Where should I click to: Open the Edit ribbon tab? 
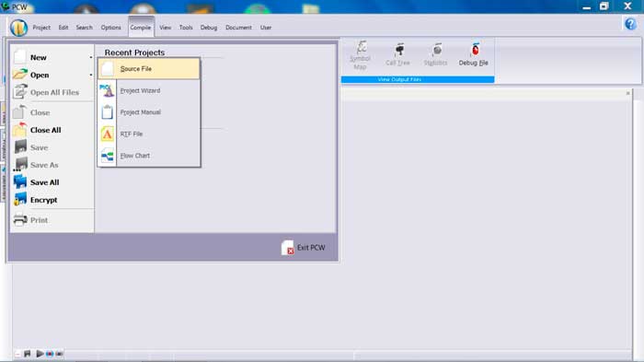point(63,28)
